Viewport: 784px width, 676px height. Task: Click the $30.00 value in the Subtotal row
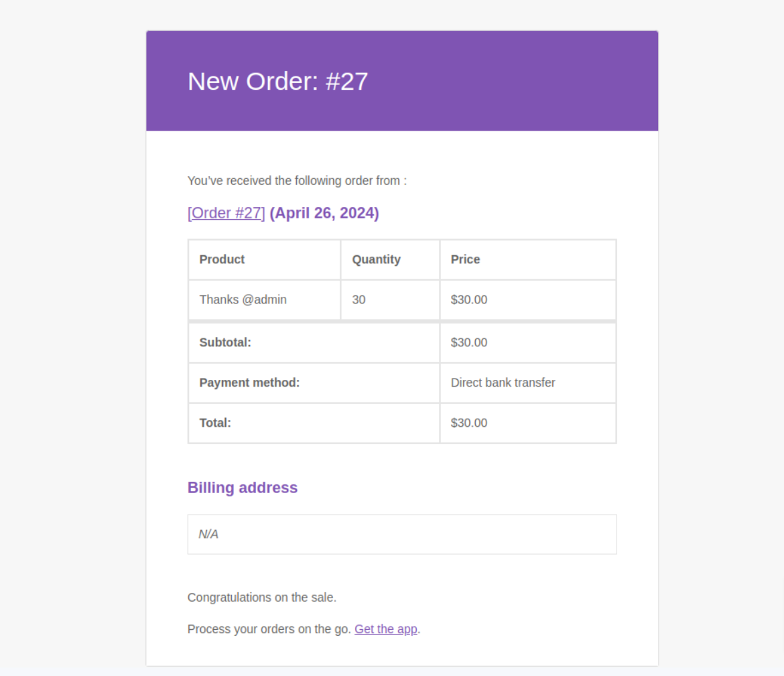point(469,342)
